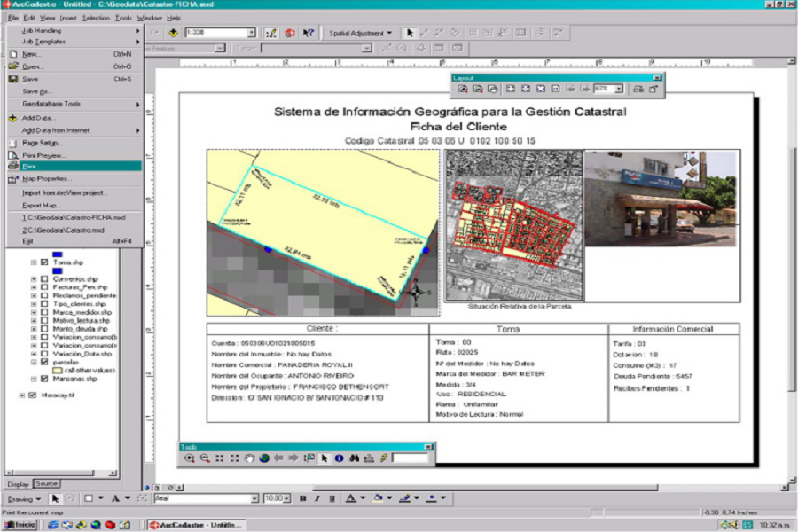Expand the Motivo_lectura.shp tree node

[34, 321]
